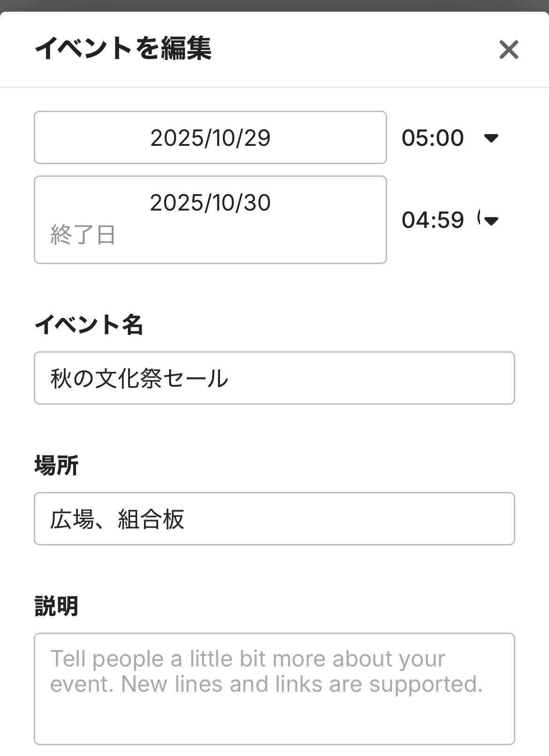Click the 04:59 end time value
549x756 pixels.
pos(433,220)
